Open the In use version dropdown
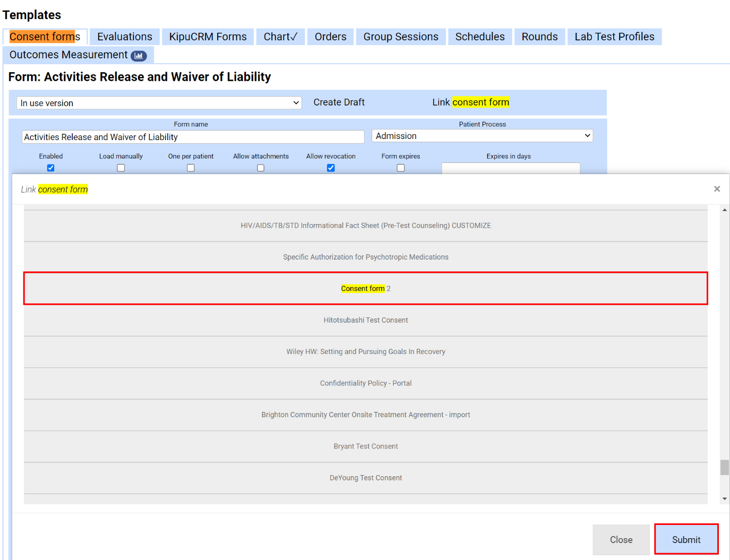Viewport: 730px width, 560px height. point(159,103)
